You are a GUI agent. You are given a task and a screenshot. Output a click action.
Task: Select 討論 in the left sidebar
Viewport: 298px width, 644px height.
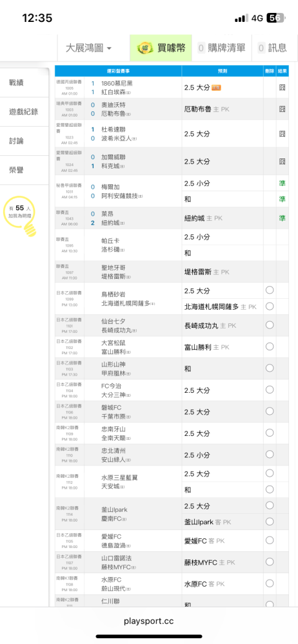point(25,141)
